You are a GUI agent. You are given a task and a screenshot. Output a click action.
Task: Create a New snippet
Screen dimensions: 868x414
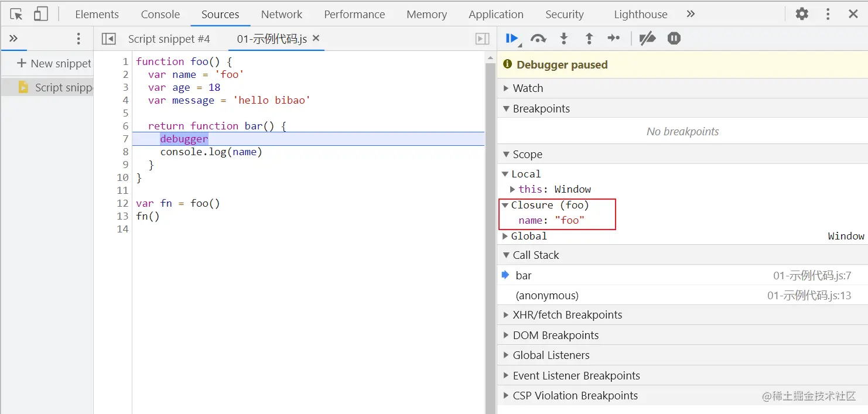(54, 63)
